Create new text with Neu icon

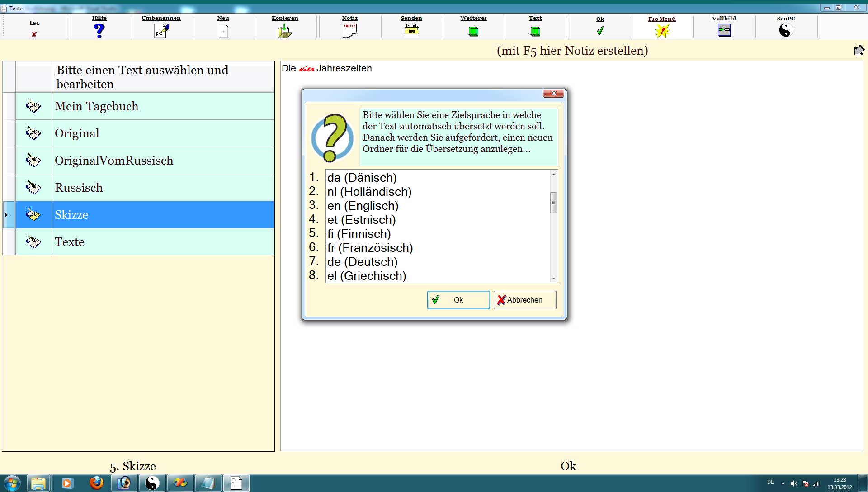(223, 31)
